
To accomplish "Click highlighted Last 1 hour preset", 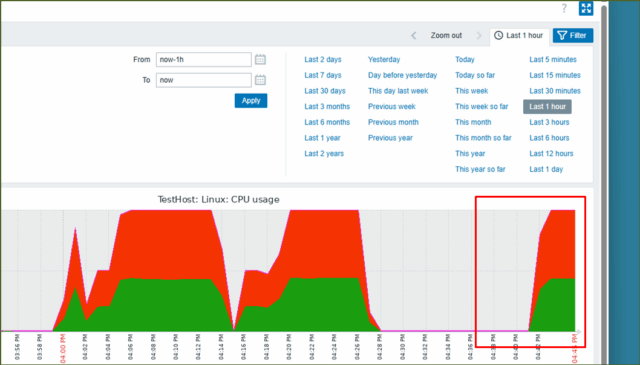I will coord(547,107).
